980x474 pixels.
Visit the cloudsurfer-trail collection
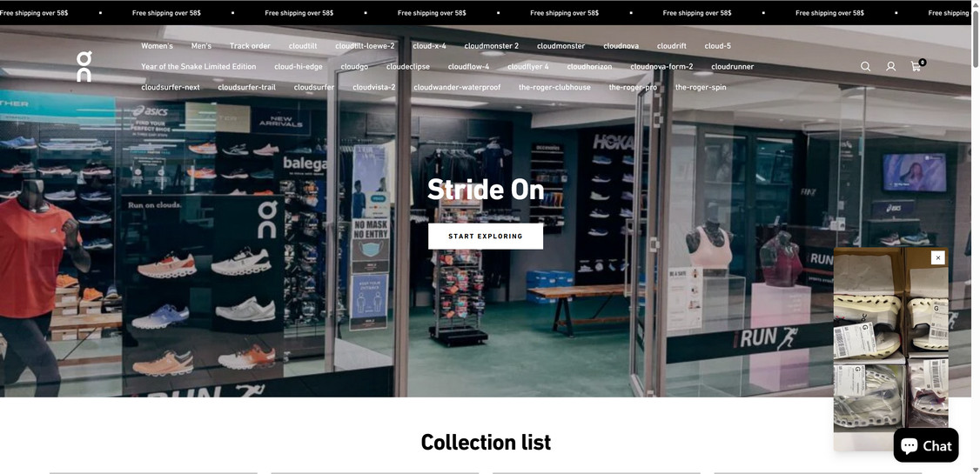(247, 87)
